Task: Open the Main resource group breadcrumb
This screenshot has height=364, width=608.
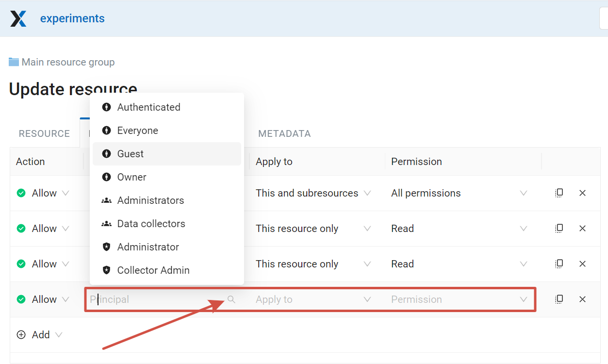Action: (x=68, y=62)
